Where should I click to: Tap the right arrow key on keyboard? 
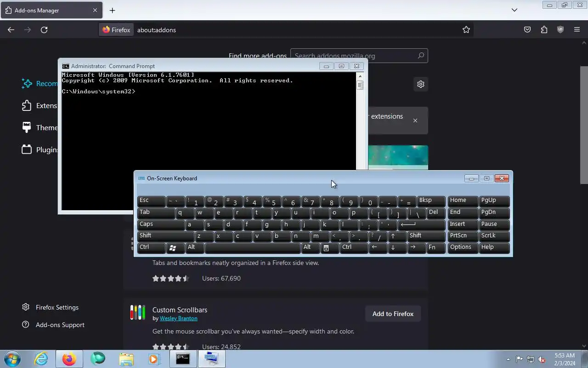[x=417, y=248]
